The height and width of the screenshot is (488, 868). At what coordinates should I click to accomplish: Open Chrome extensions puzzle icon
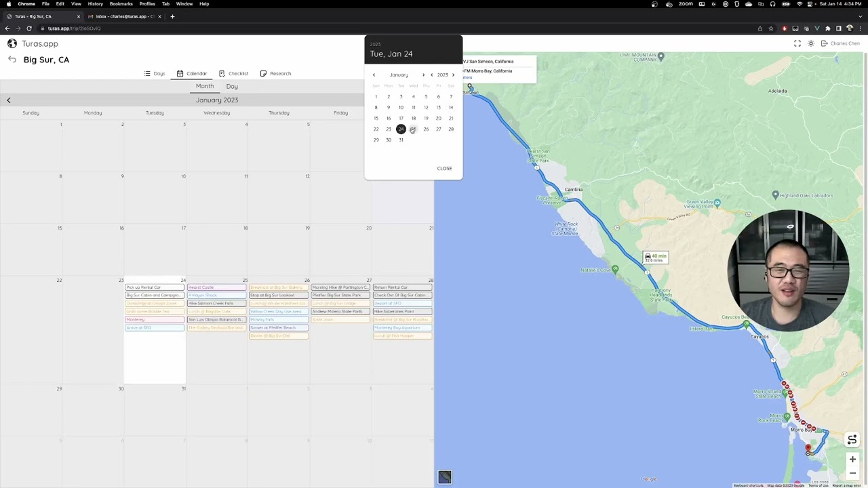pos(828,28)
